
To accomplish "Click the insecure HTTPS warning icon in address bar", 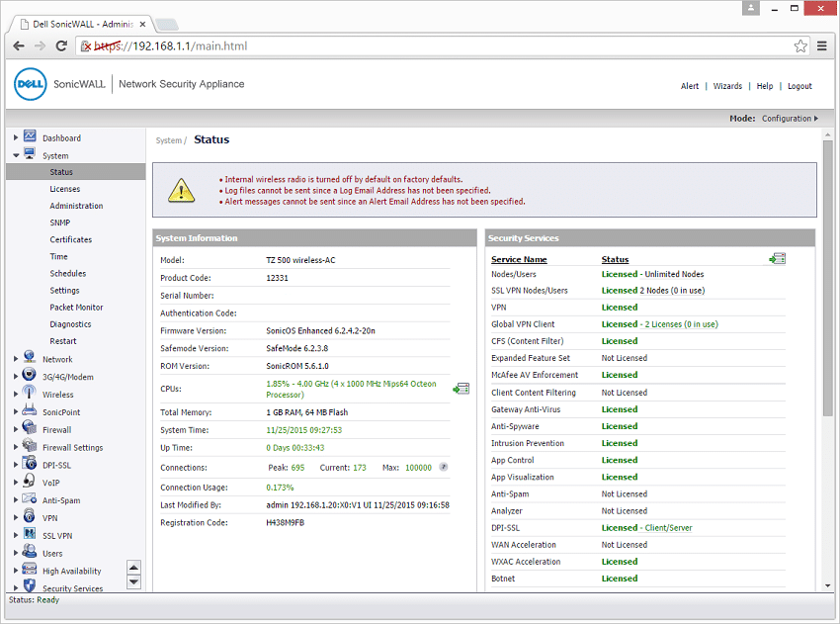I will [85, 46].
